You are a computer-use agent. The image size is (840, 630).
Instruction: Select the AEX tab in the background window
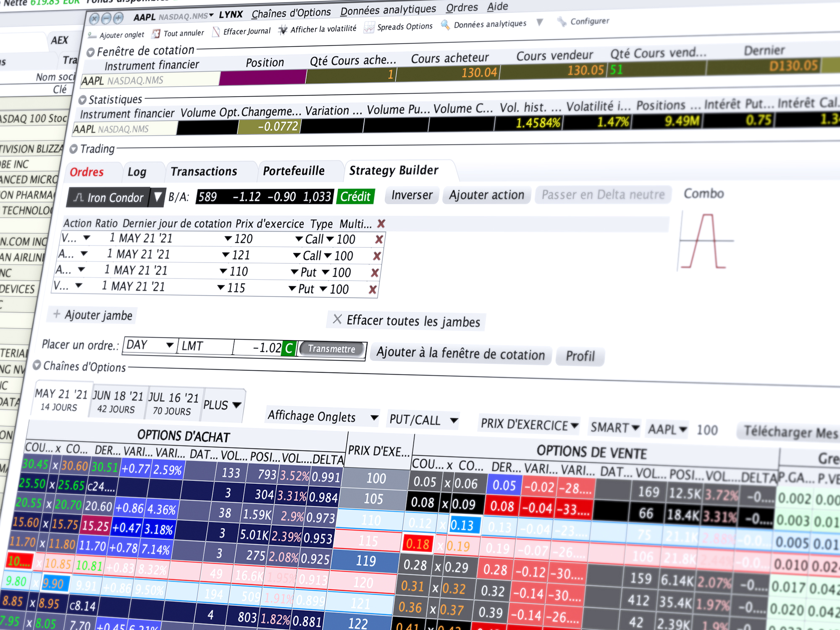[x=60, y=41]
